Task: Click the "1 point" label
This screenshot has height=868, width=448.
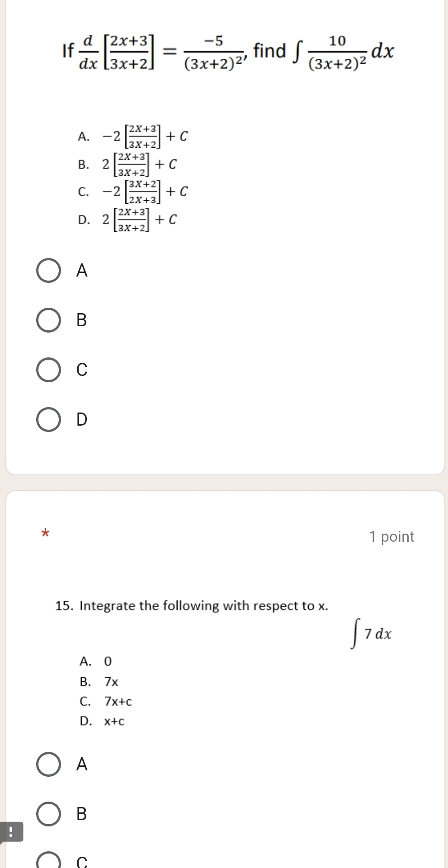Action: click(x=391, y=536)
